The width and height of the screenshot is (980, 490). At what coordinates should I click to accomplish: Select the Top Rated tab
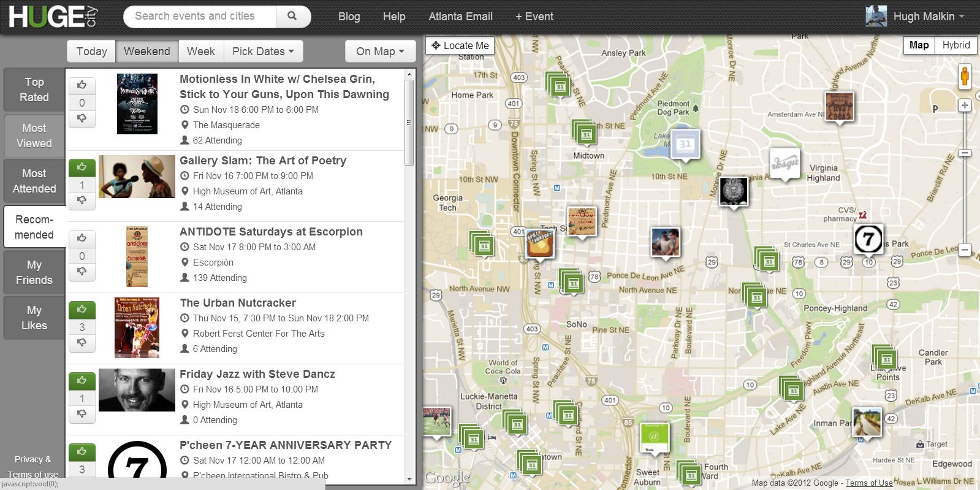pyautogui.click(x=34, y=90)
